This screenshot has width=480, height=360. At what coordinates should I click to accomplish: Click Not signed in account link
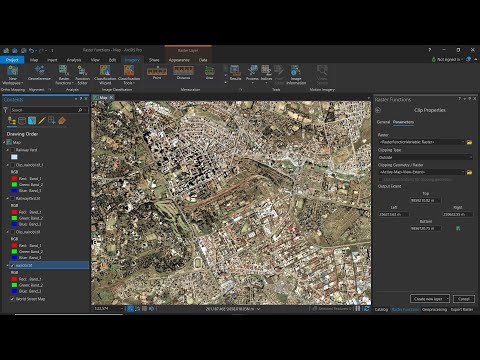[x=448, y=60]
